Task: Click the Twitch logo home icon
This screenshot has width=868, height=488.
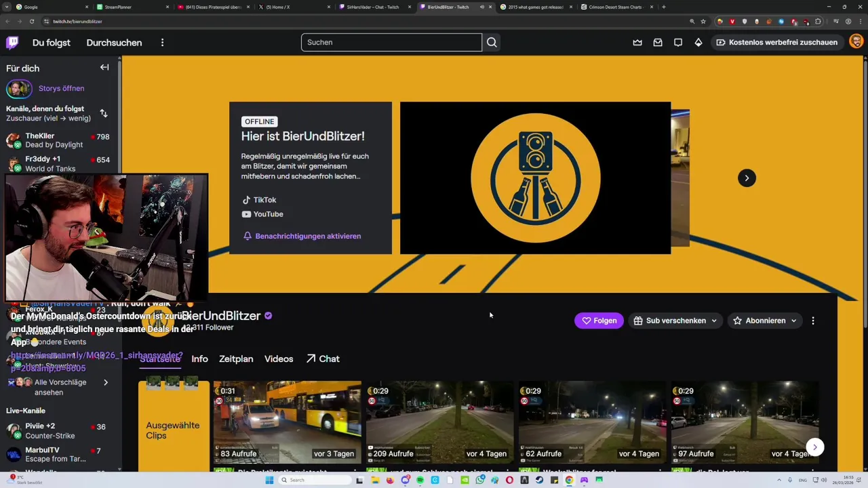Action: 12,43
